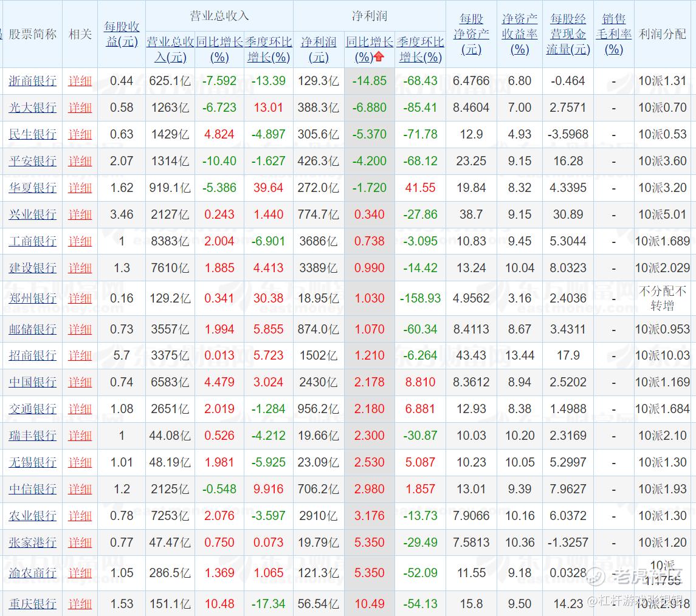Viewport: 696px width, 616px height.
Task: View 详细 for 民生银行
Action: click(80, 134)
